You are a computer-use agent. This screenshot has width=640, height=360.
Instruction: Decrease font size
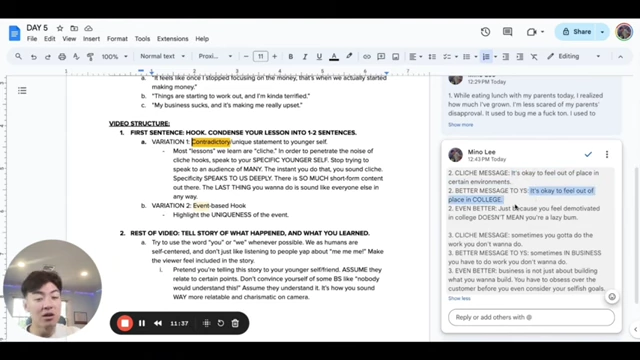click(x=246, y=57)
